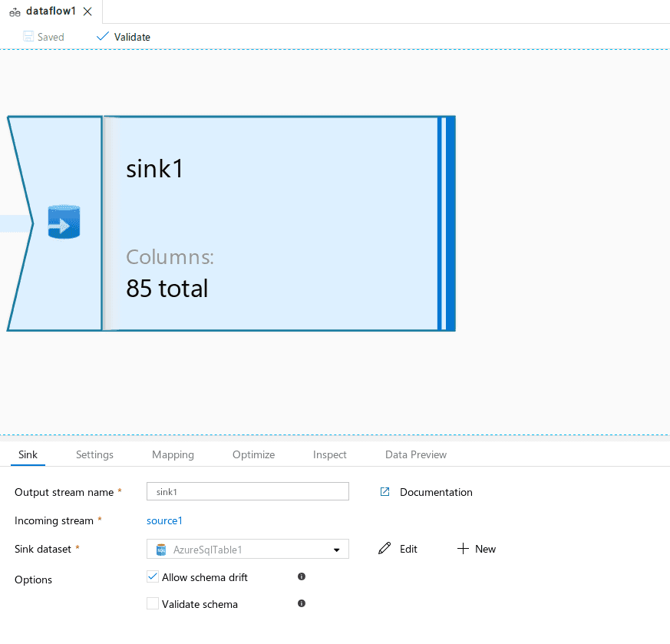Uncheck Allow schema drift checkbox

tap(153, 577)
